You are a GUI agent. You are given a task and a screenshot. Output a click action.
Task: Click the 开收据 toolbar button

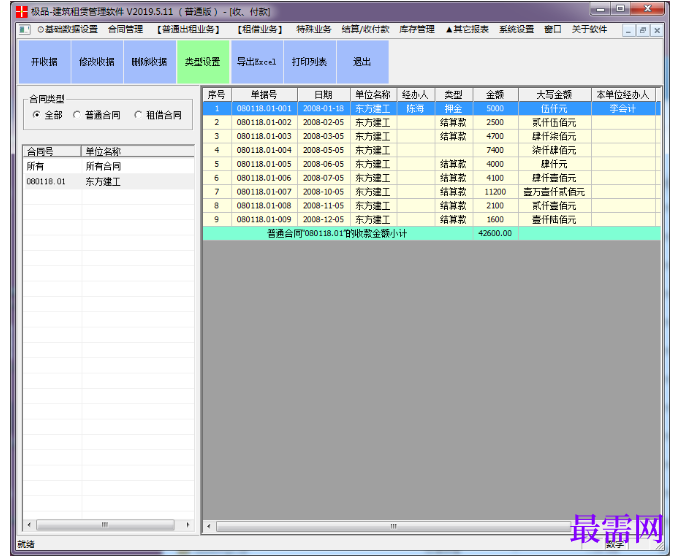click(44, 62)
